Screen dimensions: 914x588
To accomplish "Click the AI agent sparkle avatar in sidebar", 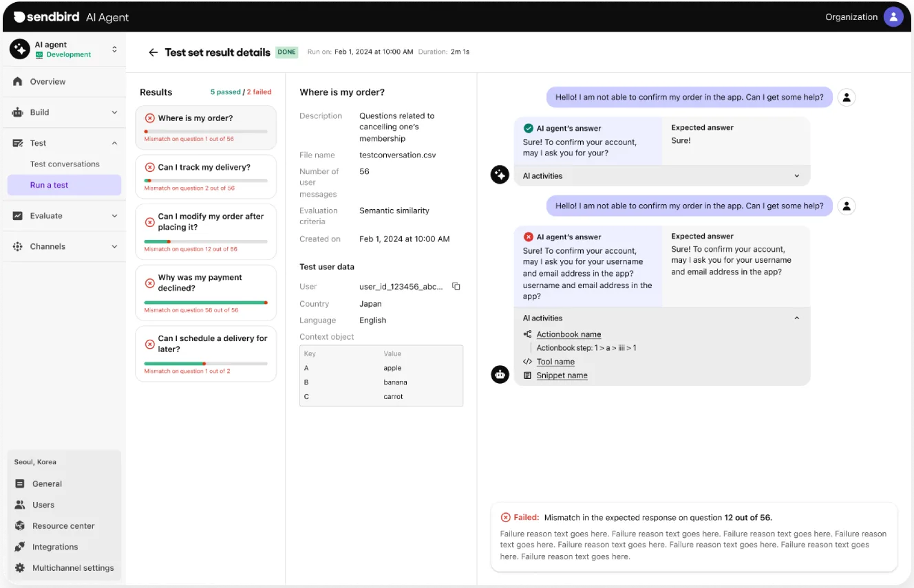I will pos(19,49).
